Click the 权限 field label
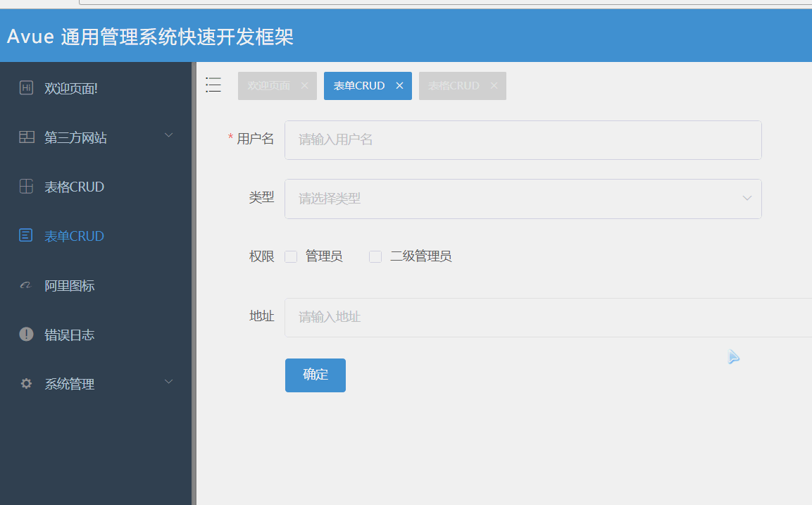Image resolution: width=812 pixels, height=505 pixels. tap(261, 256)
